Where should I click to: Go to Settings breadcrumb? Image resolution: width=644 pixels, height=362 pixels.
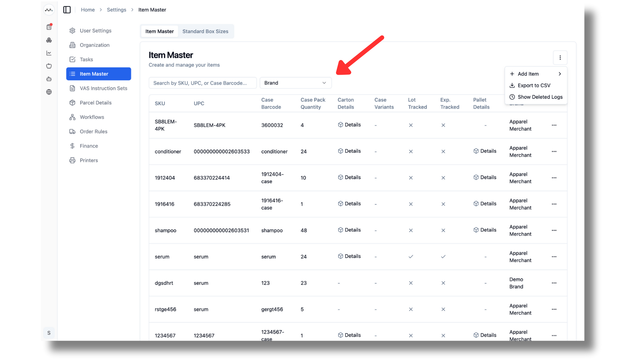pos(116,10)
